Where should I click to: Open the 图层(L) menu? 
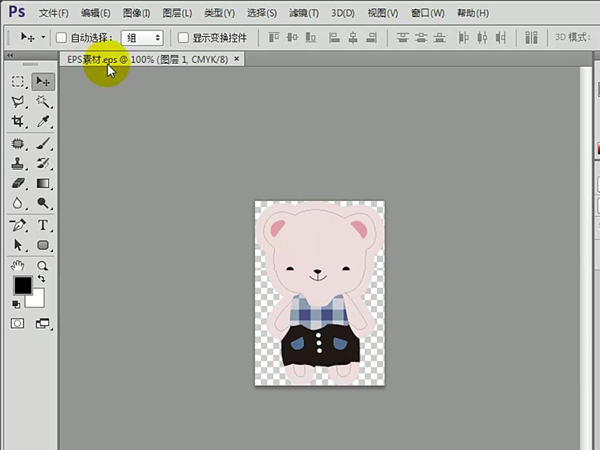click(176, 13)
